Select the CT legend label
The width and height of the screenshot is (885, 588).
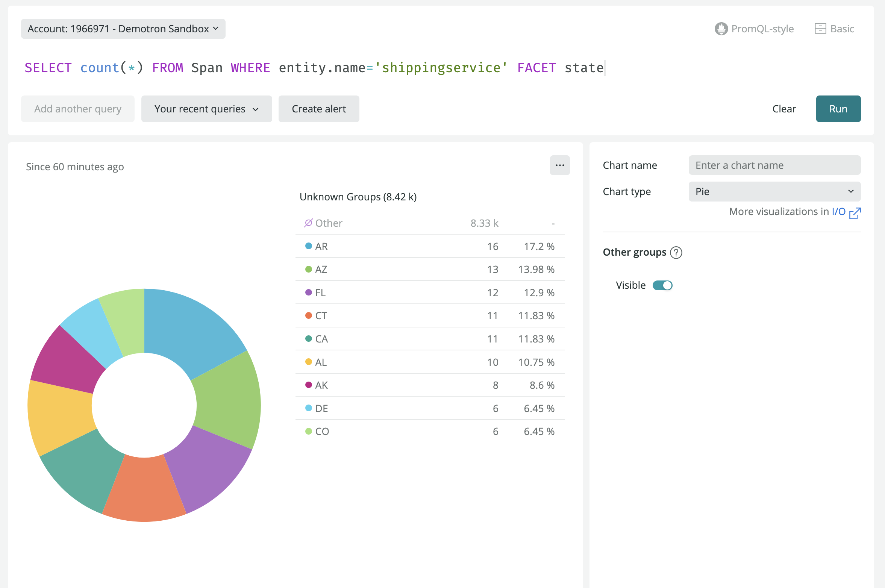coord(321,315)
